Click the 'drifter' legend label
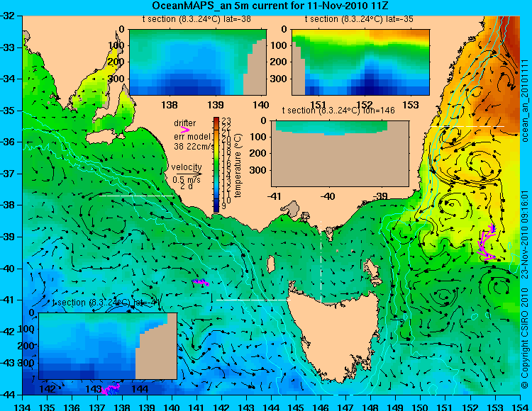 tap(185, 123)
